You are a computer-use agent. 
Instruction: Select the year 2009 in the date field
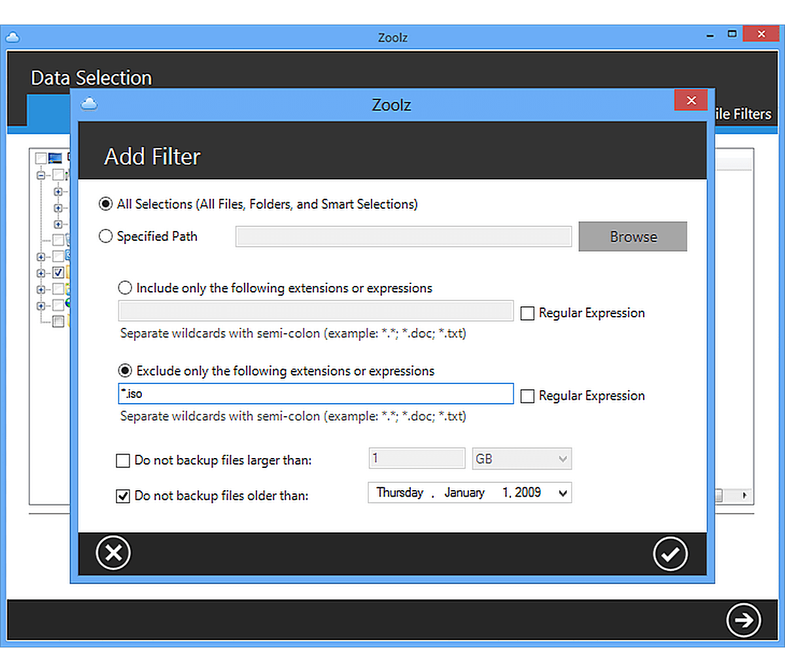point(528,493)
